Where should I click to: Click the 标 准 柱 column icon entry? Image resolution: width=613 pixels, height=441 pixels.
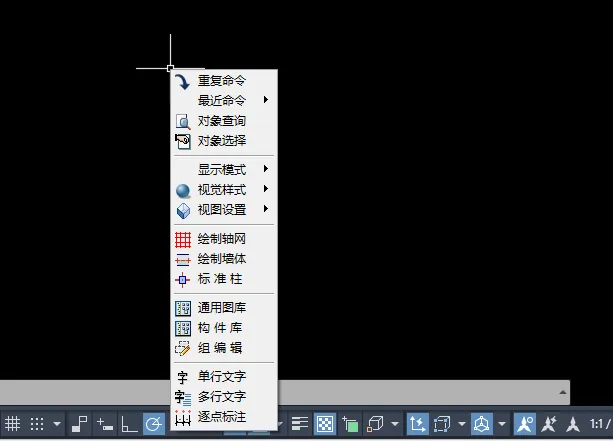click(x=224, y=279)
